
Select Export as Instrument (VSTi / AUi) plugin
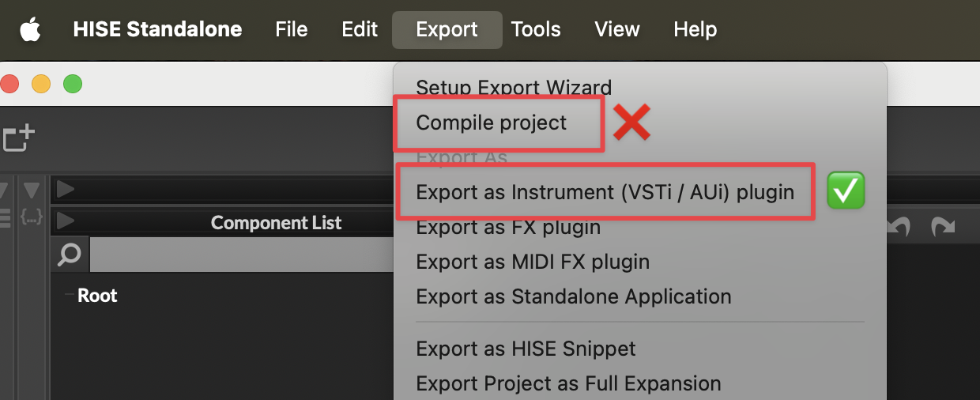605,192
